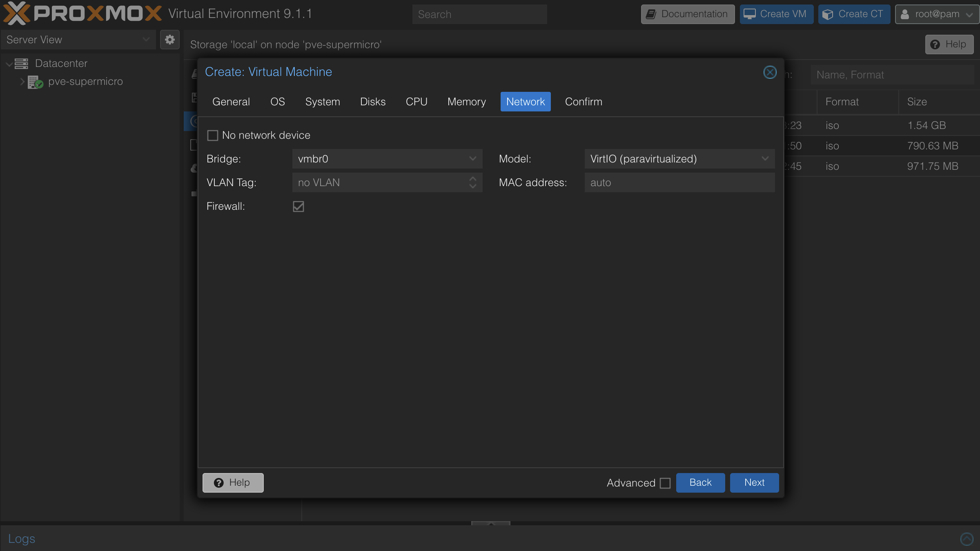Switch to the Confirm tab
980x551 pixels.
tap(583, 102)
